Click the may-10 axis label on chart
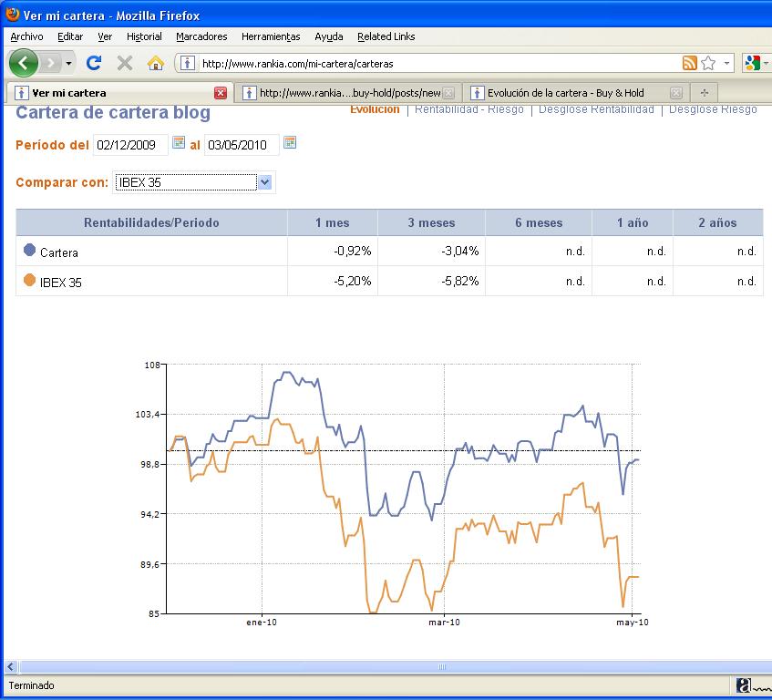 click(633, 623)
